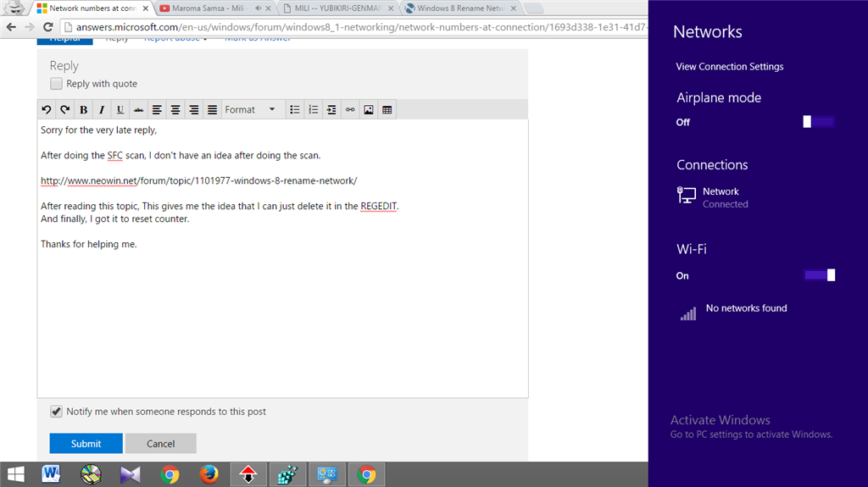
Task: Insert a table into the reply
Action: tap(387, 109)
